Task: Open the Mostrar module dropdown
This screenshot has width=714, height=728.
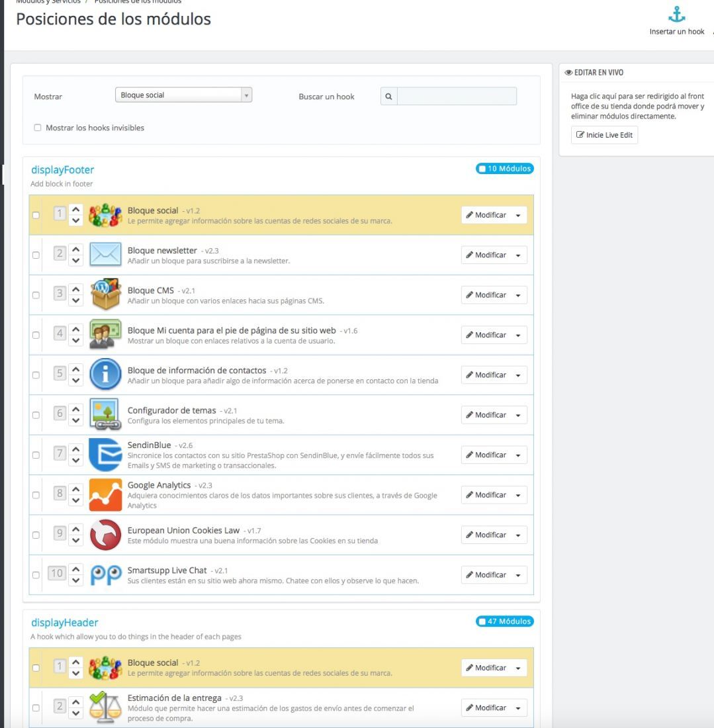Action: click(x=183, y=95)
